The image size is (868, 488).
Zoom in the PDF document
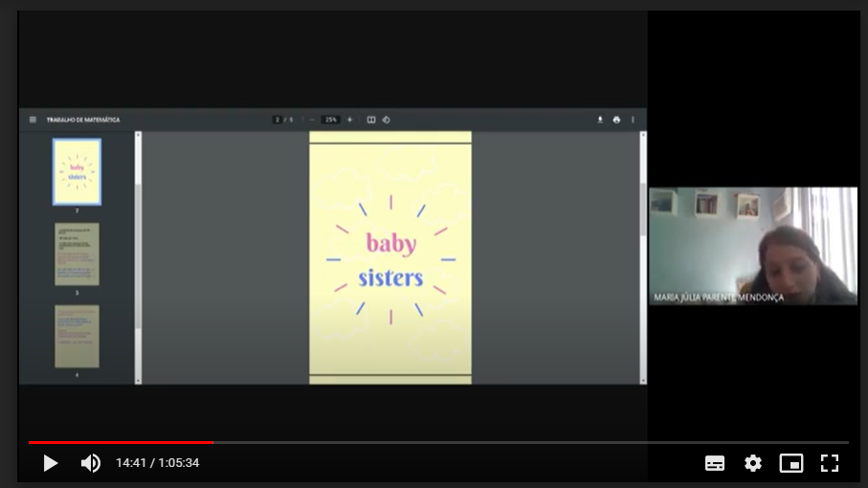(349, 120)
